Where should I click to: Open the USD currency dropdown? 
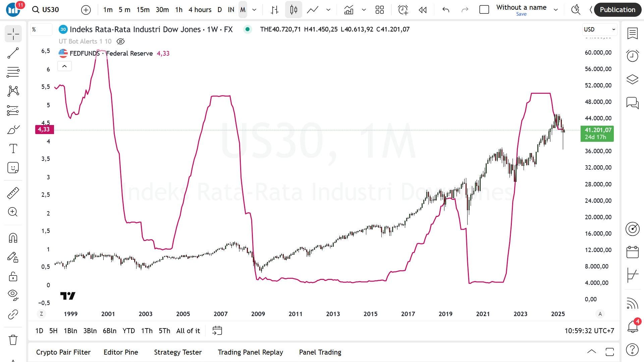[599, 29]
